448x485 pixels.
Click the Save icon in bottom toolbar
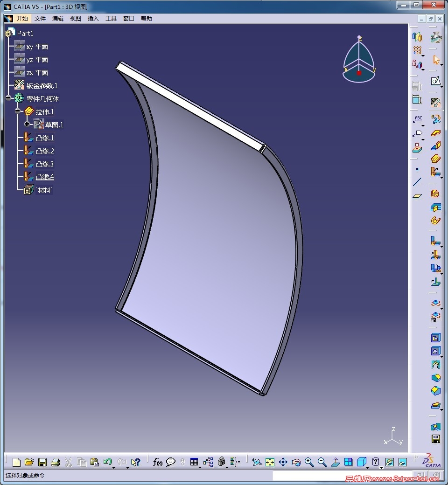point(42,462)
